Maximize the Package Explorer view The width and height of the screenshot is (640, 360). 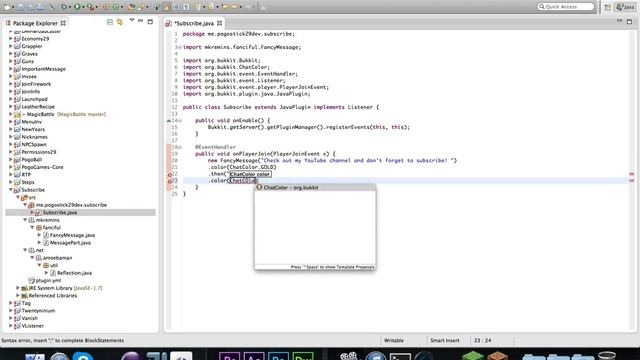[150, 22]
